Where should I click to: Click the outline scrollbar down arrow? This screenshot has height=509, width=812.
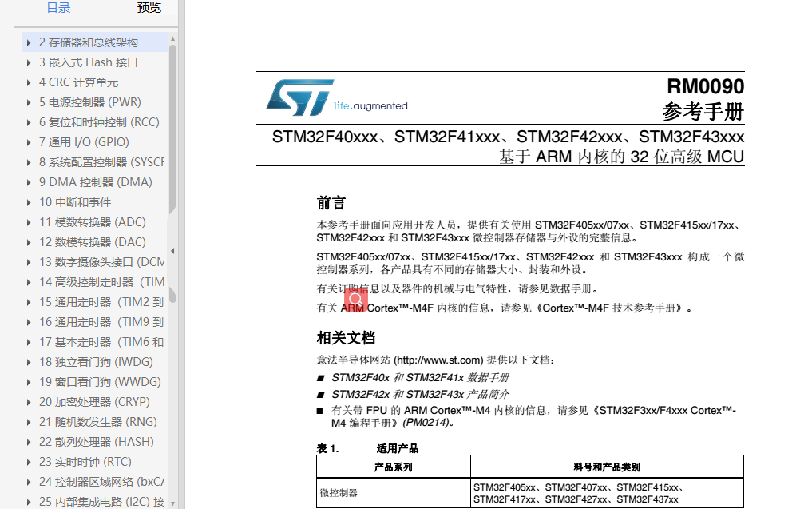[x=173, y=503]
